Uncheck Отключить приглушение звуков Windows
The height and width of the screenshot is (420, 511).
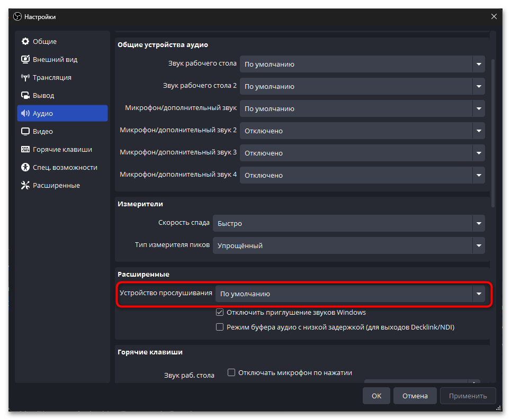pyautogui.click(x=220, y=312)
